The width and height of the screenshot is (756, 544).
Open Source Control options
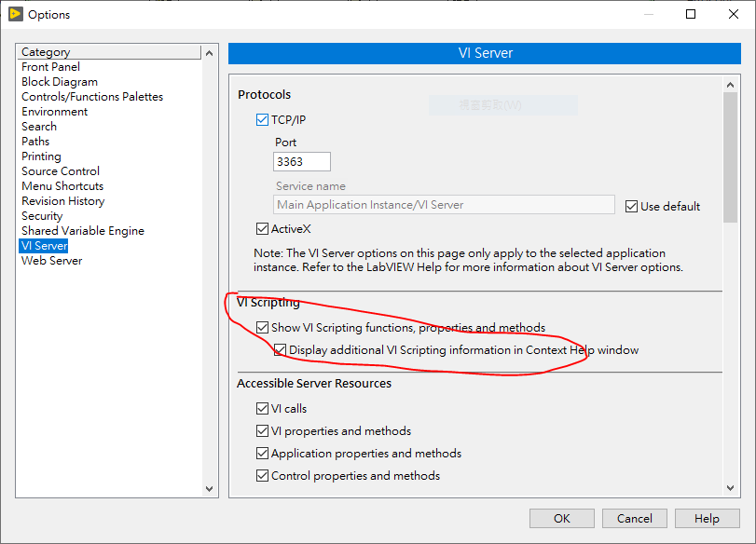pyautogui.click(x=61, y=170)
